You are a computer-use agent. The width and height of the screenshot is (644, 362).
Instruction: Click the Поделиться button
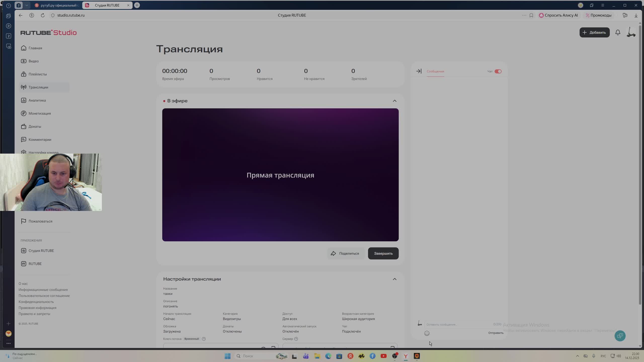[346, 253]
